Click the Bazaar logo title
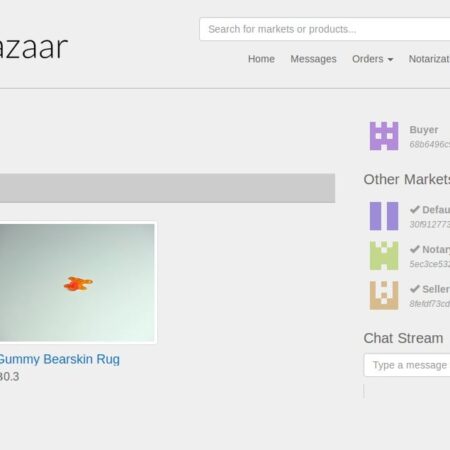The height and width of the screenshot is (450, 450). coord(33,48)
